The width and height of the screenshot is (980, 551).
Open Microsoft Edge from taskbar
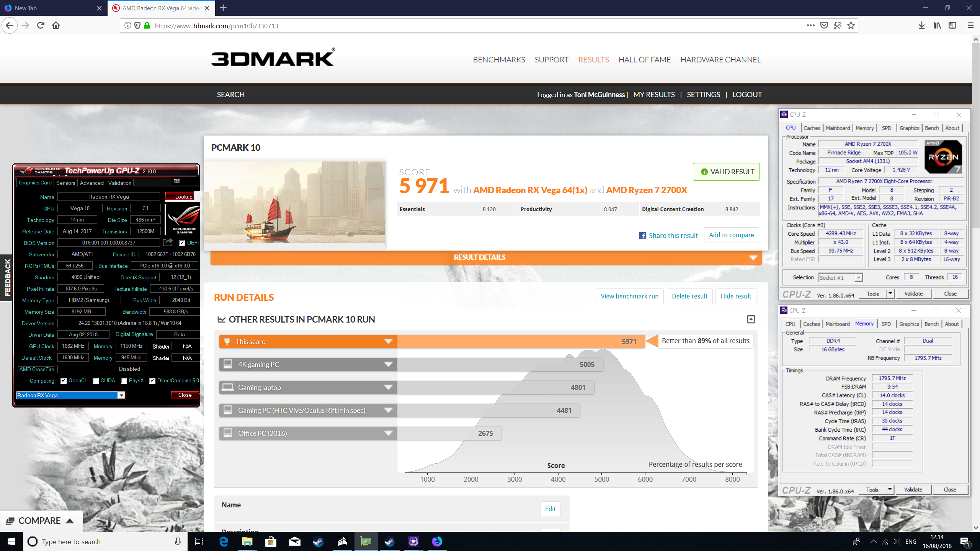click(224, 541)
